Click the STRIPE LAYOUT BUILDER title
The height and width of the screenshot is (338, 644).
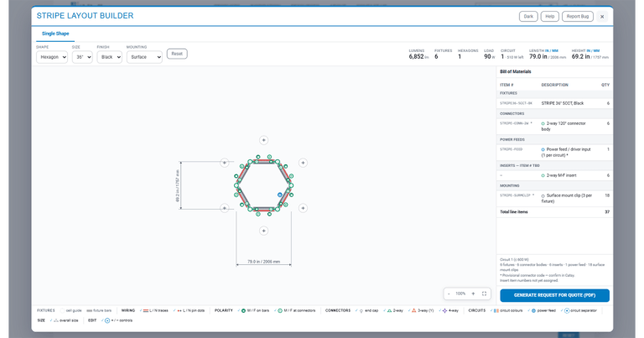pos(85,16)
